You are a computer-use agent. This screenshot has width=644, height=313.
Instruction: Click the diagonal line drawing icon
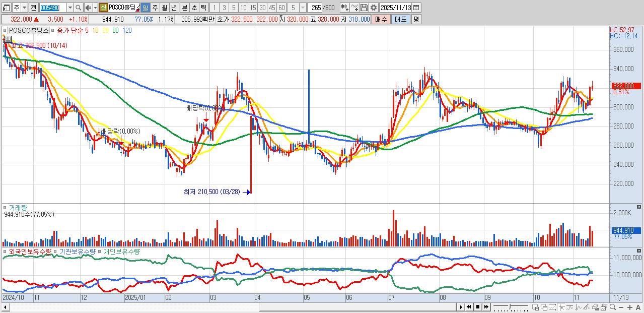pos(587,307)
